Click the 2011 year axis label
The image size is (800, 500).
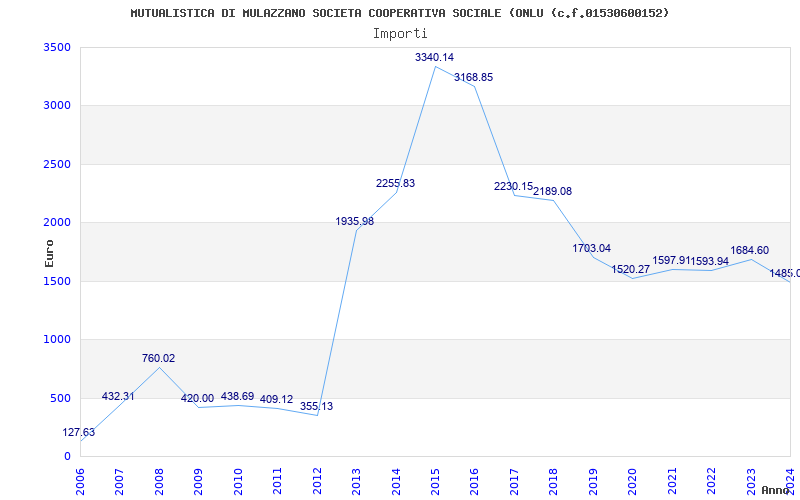coord(277,483)
